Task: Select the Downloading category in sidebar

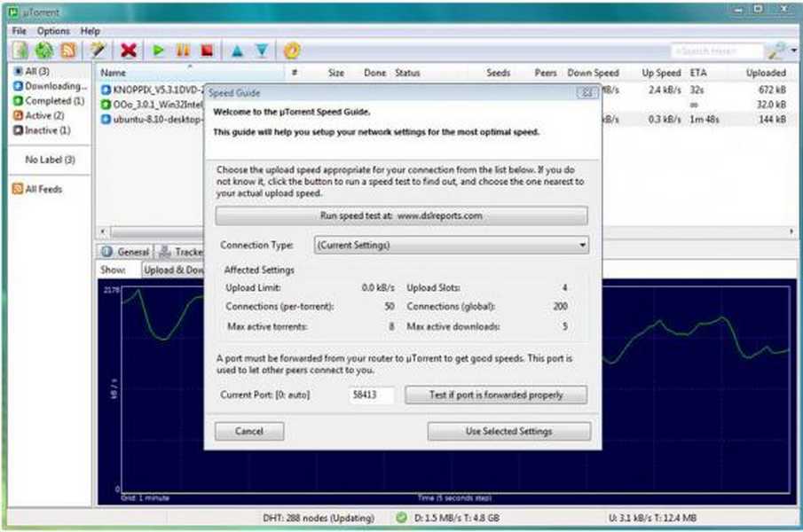Action: pyautogui.click(x=51, y=86)
